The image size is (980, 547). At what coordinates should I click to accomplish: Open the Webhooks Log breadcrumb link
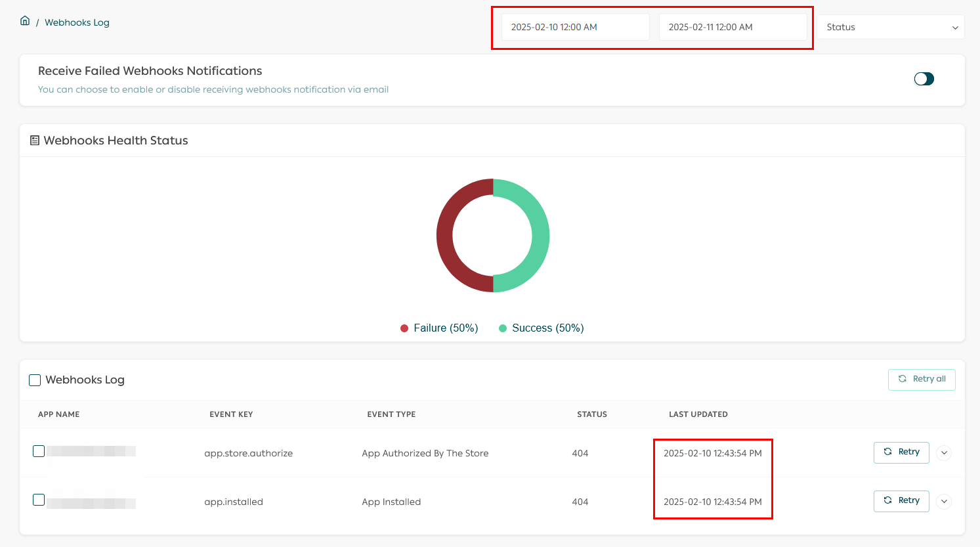[77, 22]
